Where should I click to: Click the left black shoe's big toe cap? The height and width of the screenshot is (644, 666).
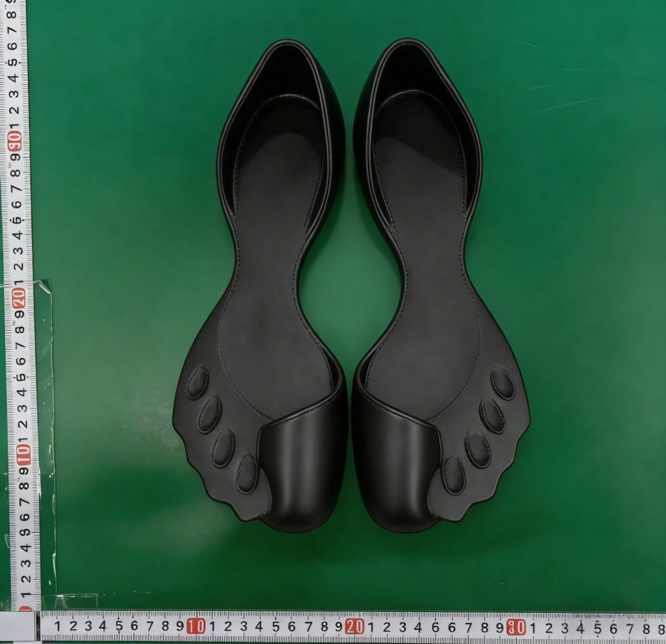302,468
